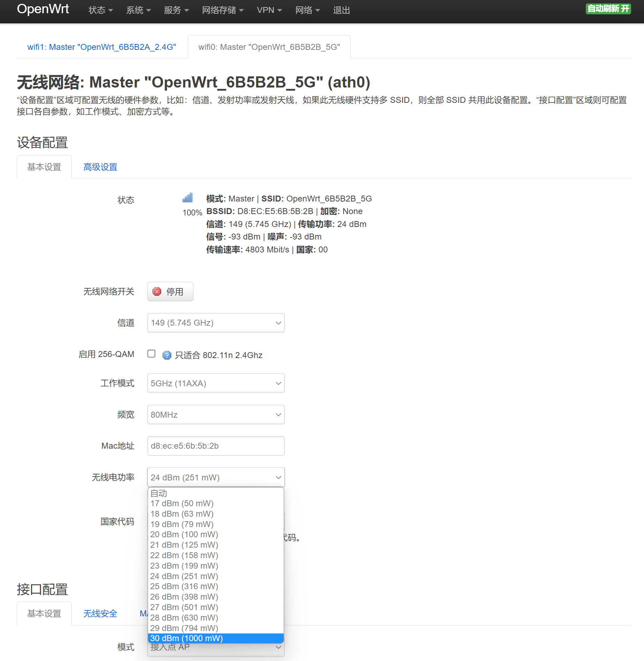
Task: Select 30 dBm (1000 mW) power option
Action: pos(216,638)
